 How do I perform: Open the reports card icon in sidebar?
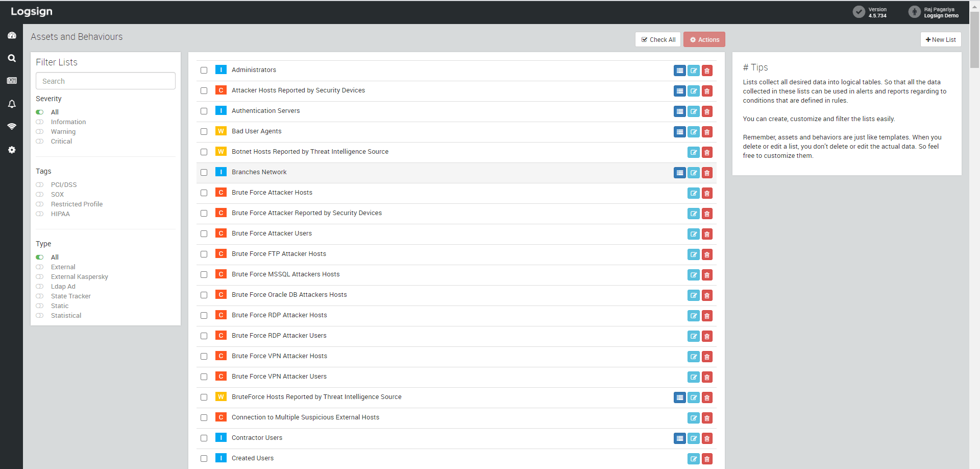12,81
